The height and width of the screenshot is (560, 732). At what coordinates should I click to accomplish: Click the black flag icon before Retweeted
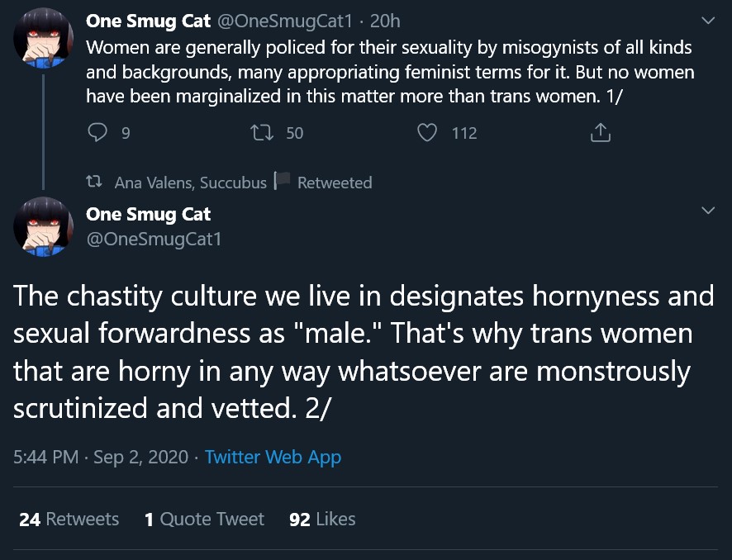[282, 182]
